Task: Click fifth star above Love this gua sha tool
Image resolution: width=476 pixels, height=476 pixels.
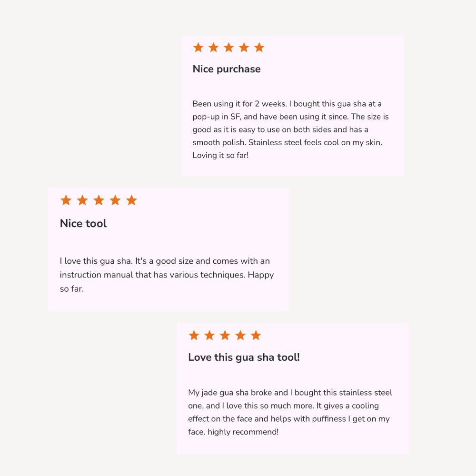Action: click(256, 336)
